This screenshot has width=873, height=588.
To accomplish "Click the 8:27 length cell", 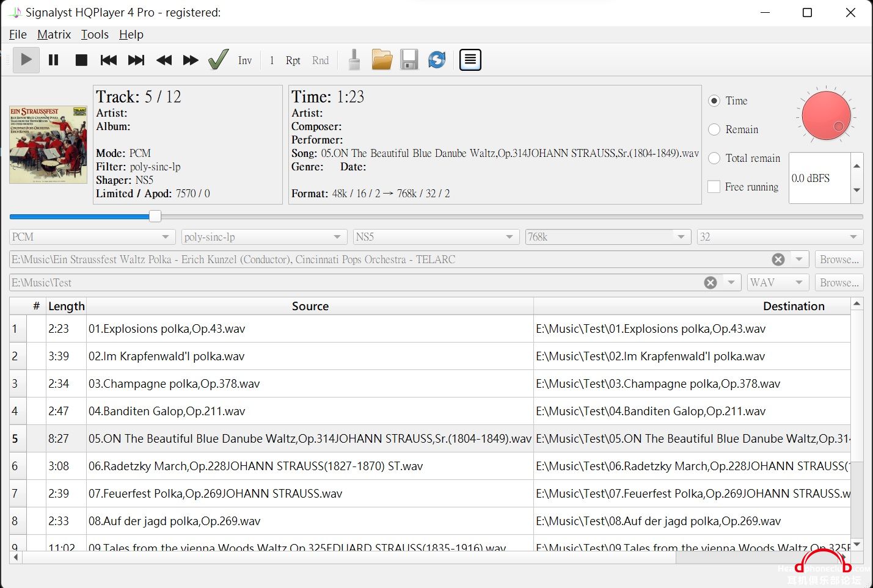I will tap(66, 438).
